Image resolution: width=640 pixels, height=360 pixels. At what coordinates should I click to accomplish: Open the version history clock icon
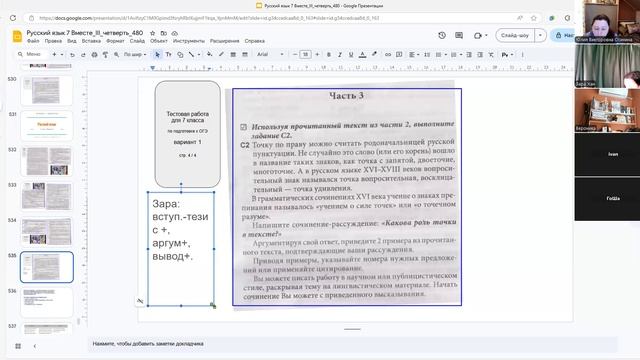442,36
